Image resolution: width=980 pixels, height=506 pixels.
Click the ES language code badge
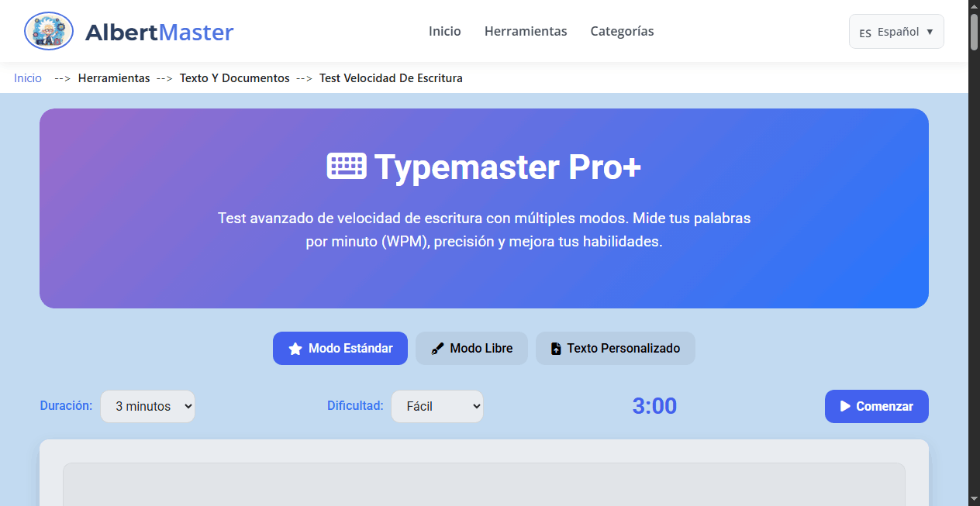point(866,32)
